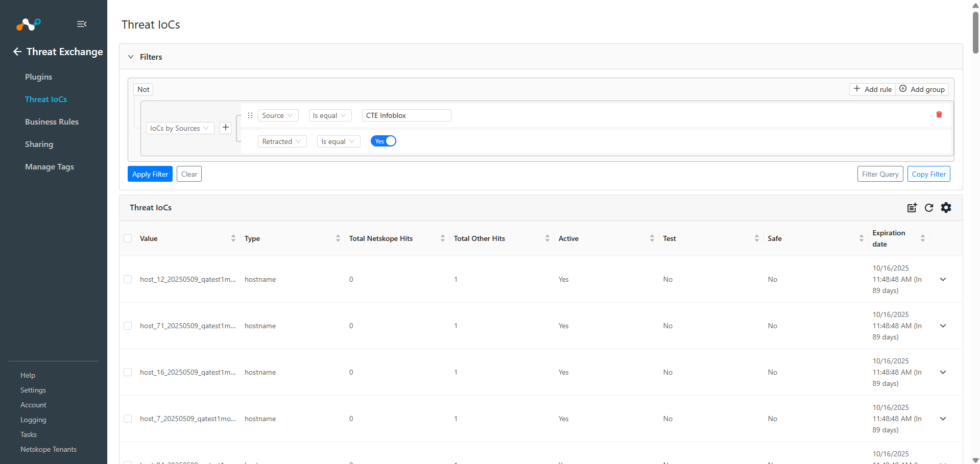The height and width of the screenshot is (464, 980).
Task: Sort by Total Netskope Hits column
Action: [443, 238]
